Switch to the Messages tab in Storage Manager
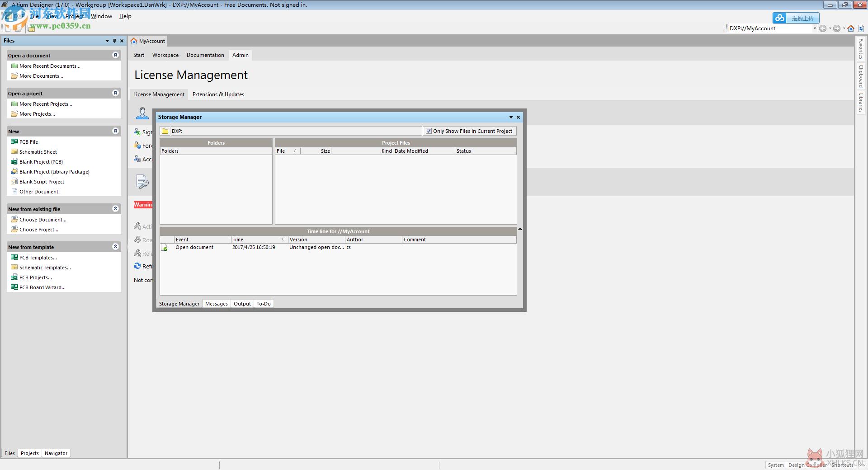 point(217,304)
